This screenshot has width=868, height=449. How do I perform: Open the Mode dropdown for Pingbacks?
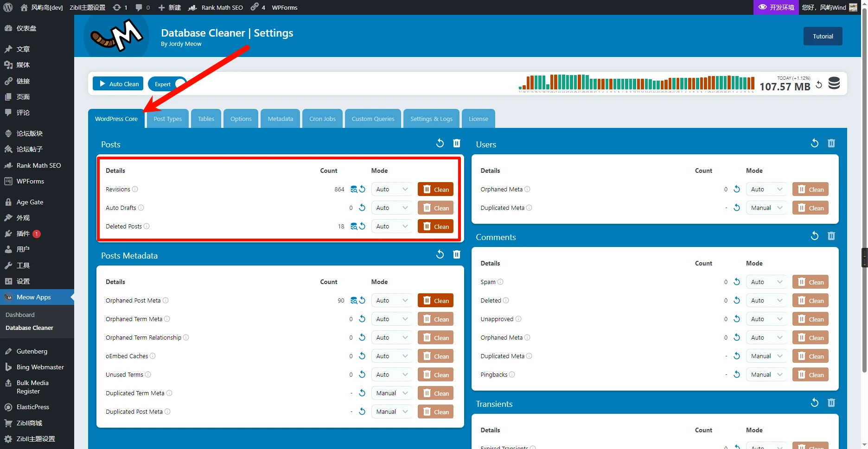pyautogui.click(x=766, y=374)
